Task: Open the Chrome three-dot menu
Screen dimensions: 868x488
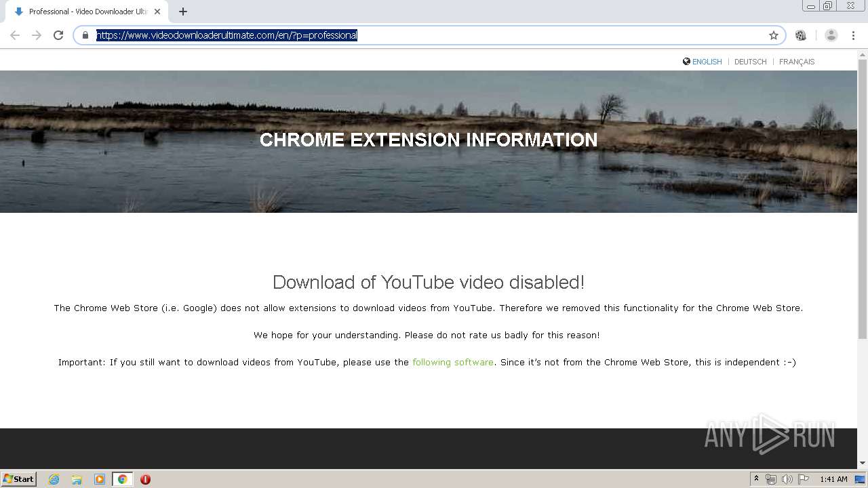Action: 853,35
